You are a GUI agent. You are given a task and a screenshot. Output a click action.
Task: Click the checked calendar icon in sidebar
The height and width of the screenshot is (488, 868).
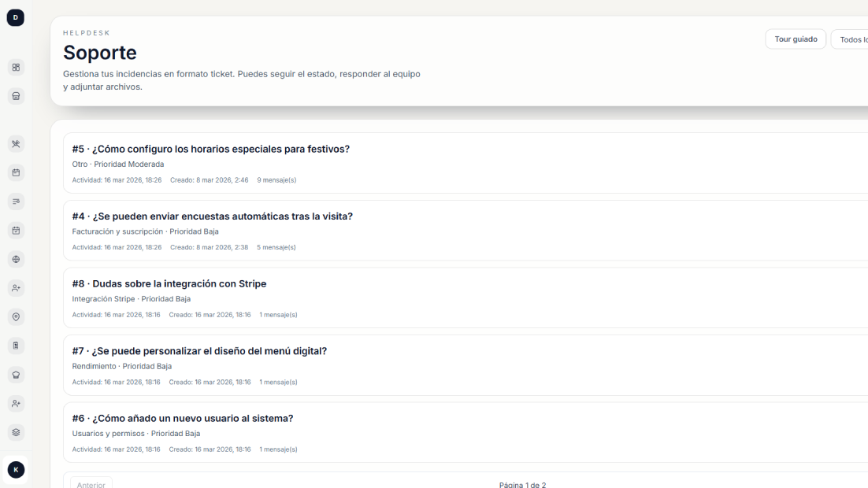16,231
